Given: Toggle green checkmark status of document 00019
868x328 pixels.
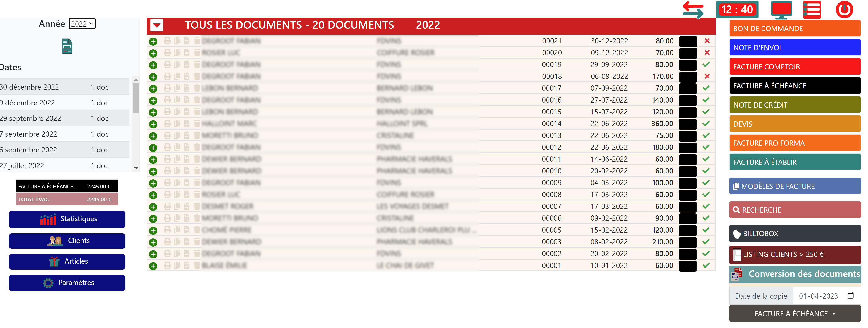Looking at the screenshot, I should 706,64.
